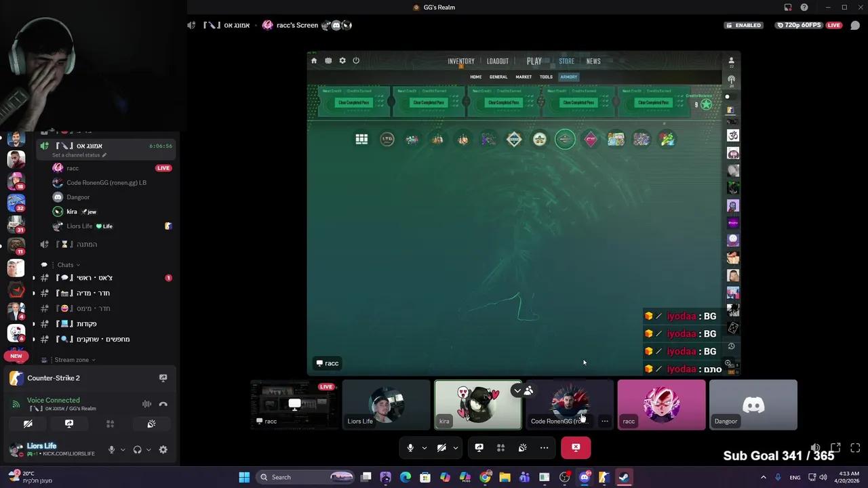Open the Soundboard effects icon
Viewport: 868px width, 488px height.
(x=522, y=447)
